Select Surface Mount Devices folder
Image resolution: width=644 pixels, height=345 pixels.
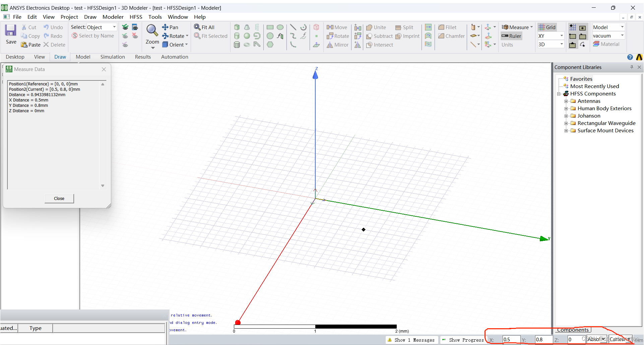(605, 131)
